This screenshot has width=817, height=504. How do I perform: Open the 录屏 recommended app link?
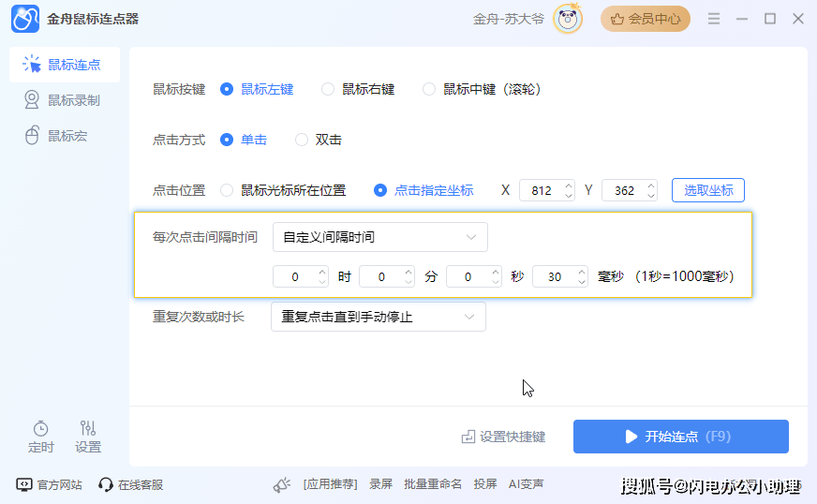[x=381, y=484]
